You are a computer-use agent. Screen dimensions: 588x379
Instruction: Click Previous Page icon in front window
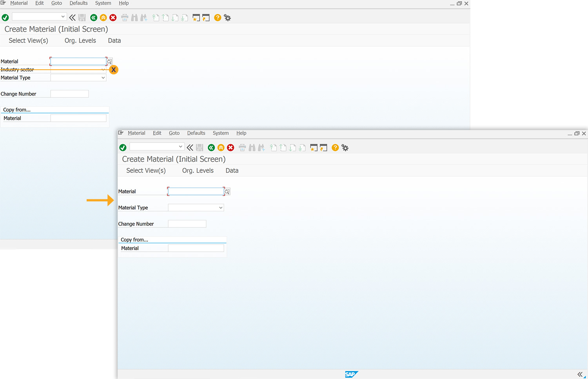[x=283, y=148]
